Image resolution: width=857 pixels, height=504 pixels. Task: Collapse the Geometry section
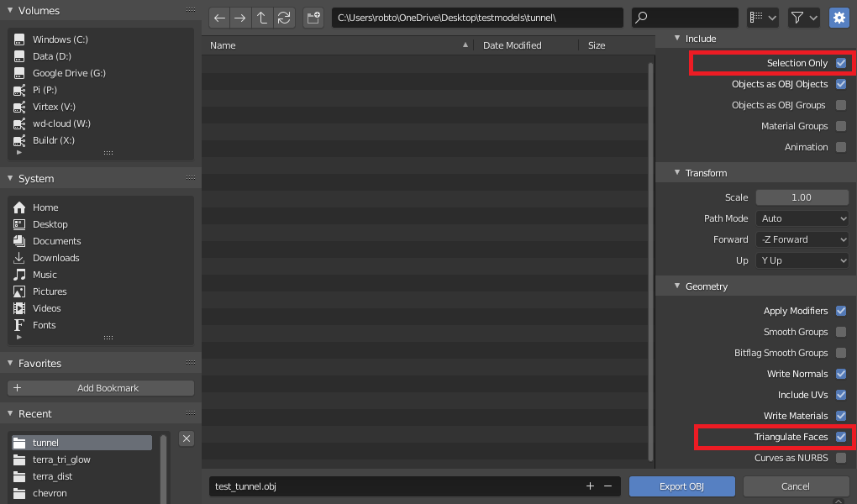click(x=678, y=286)
